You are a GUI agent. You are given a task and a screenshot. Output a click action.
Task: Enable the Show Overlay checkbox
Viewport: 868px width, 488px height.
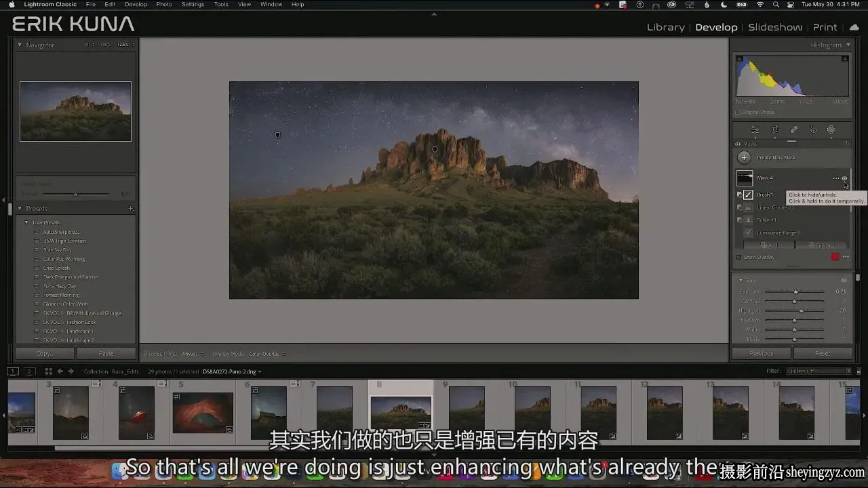(x=739, y=257)
